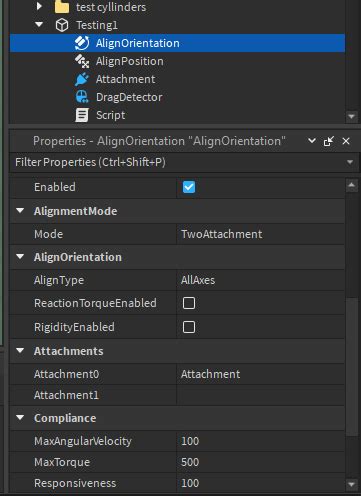Select DragDetector in Explorer tree

[177, 97]
